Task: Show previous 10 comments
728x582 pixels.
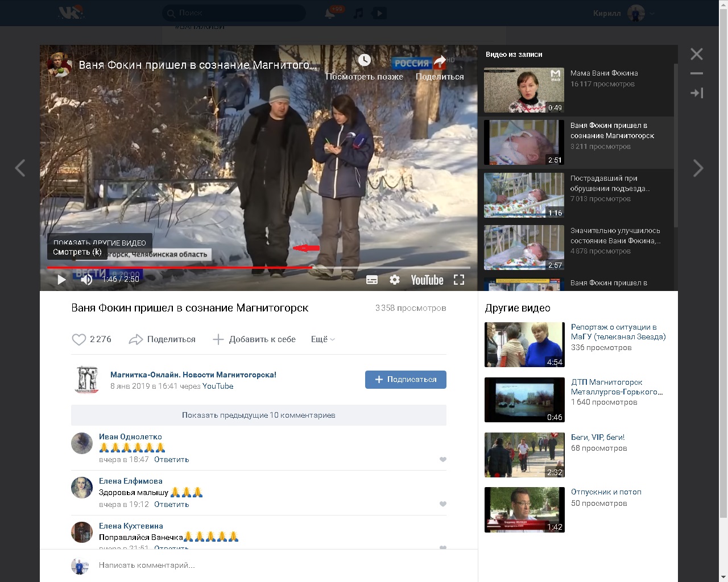Action: point(258,415)
